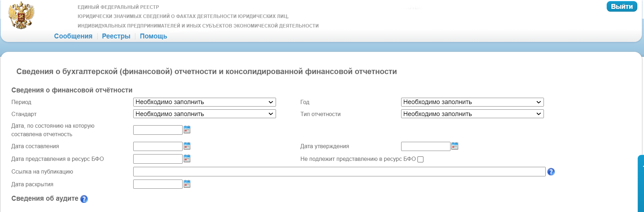Open calendar icon next to «Дата утверждения»

[x=455, y=146]
